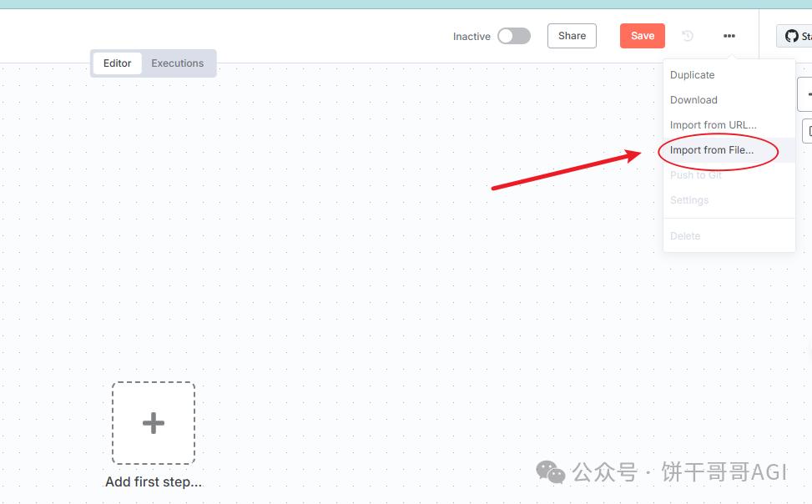Open the Share dialog
Viewport: 812px width, 504px height.
pos(572,36)
